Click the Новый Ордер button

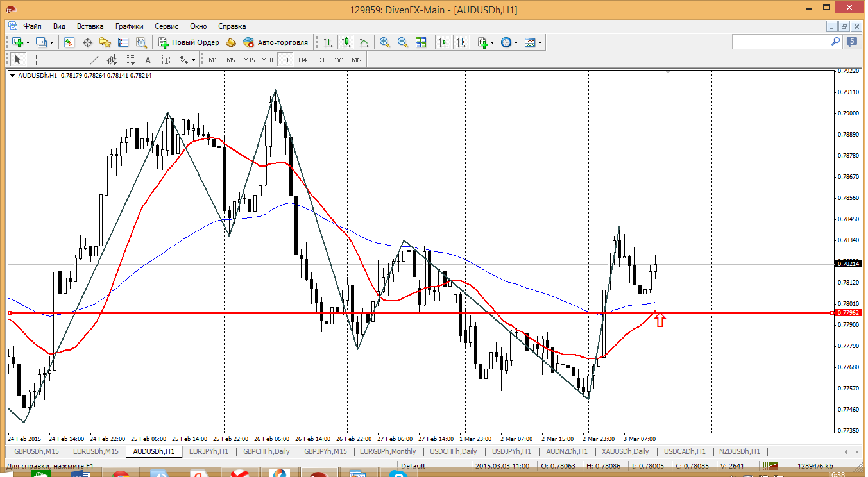tap(189, 42)
